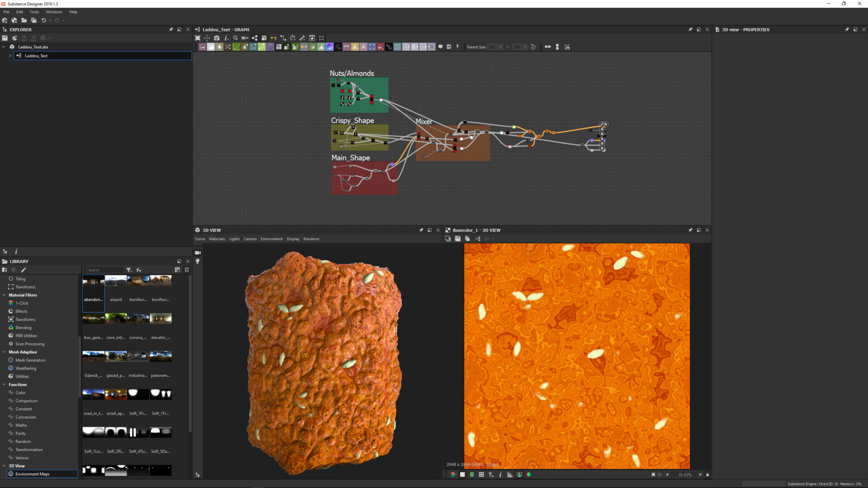Viewport: 868px width, 488px height.
Task: Add a Channel Shuffle node from toolbar
Action: [x=228, y=47]
